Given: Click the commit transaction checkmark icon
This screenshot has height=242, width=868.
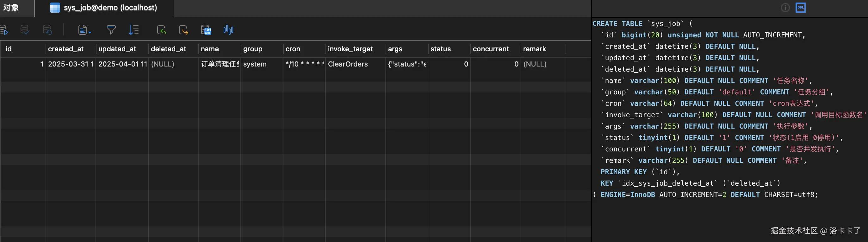Looking at the screenshot, I should pyautogui.click(x=25, y=30).
